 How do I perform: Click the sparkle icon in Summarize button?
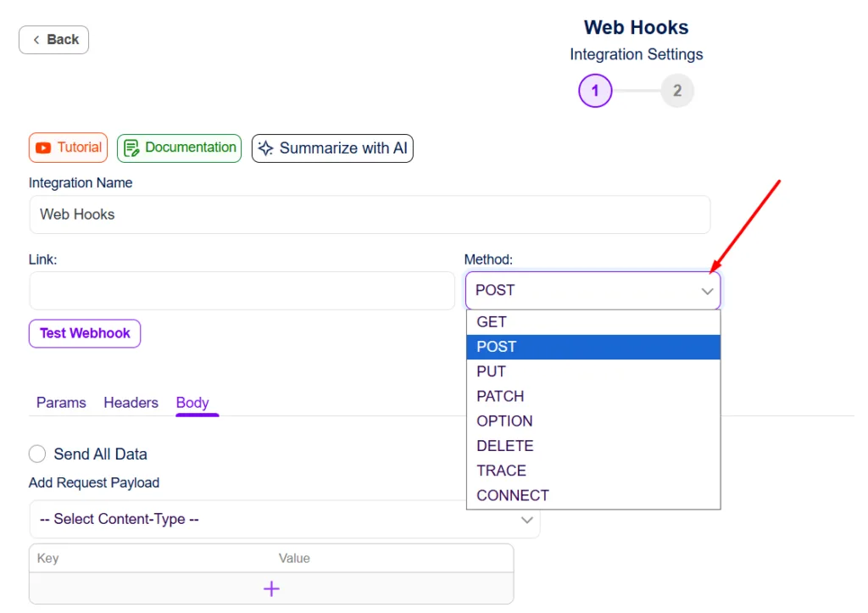point(265,148)
